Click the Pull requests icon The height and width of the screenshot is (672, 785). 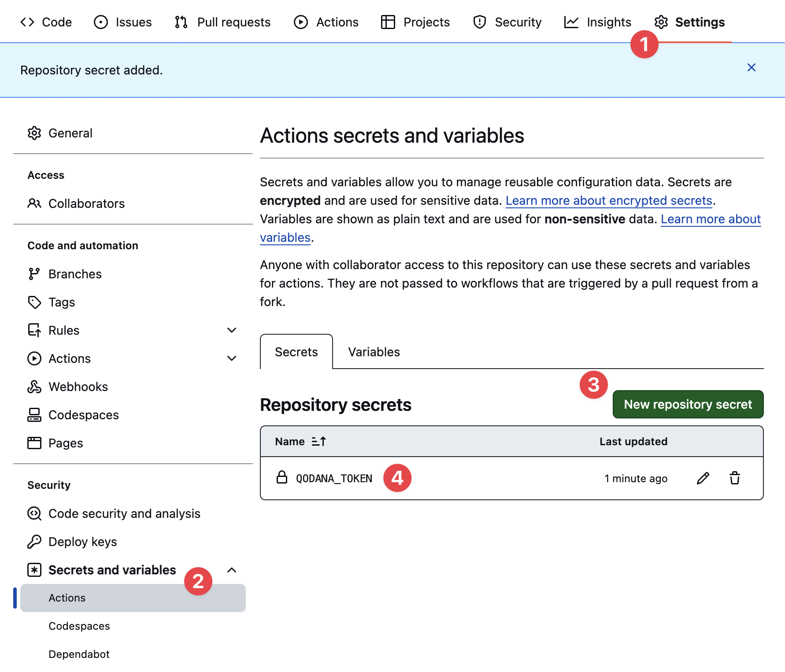[x=181, y=22]
